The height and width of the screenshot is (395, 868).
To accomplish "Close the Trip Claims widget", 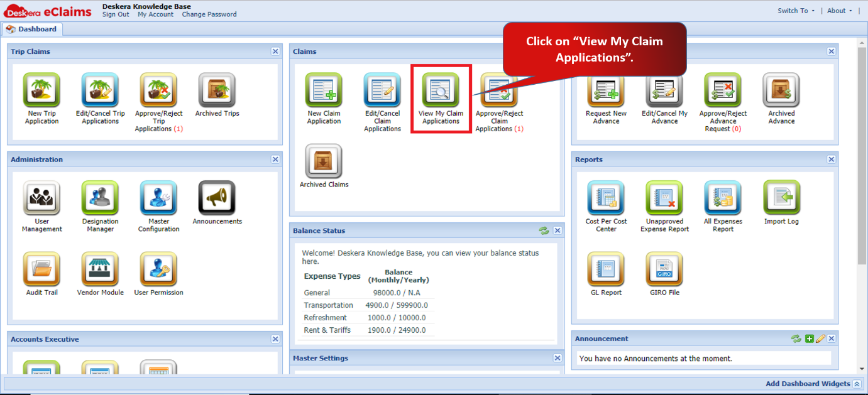I will click(x=275, y=51).
